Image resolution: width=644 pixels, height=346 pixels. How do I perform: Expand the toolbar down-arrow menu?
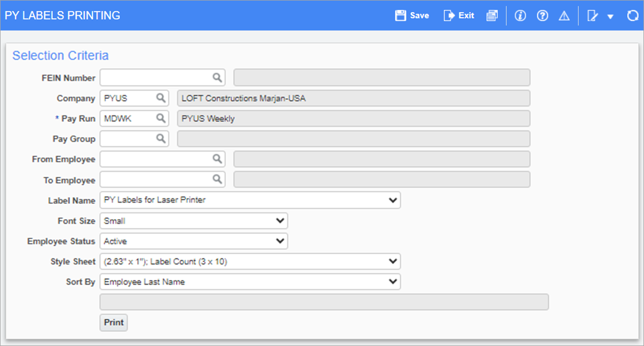[610, 16]
